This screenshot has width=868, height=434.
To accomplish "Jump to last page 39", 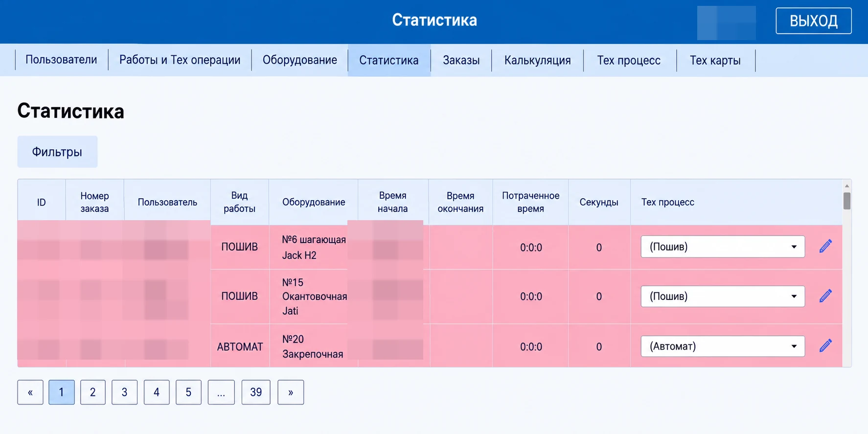I will (256, 392).
